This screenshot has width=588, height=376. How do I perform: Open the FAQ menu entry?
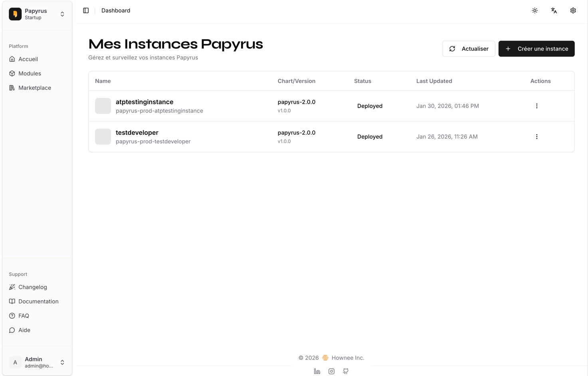click(x=24, y=315)
